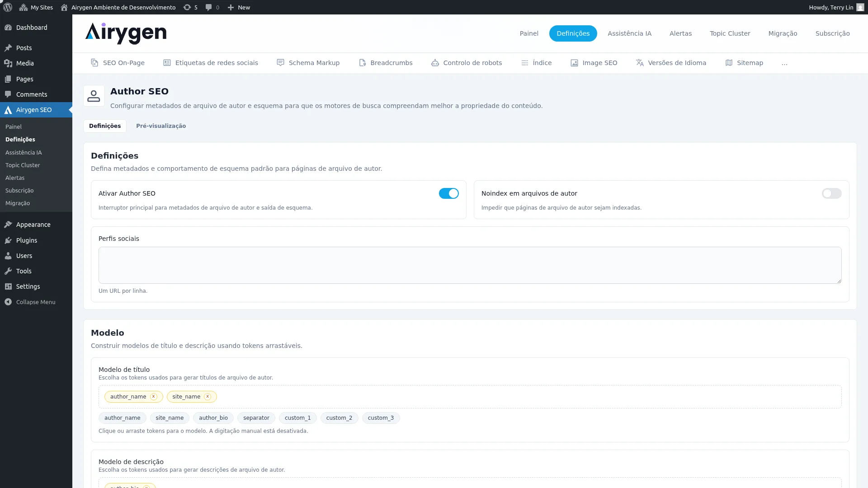Open Topic Cluster in sidebar submenu

click(x=23, y=165)
